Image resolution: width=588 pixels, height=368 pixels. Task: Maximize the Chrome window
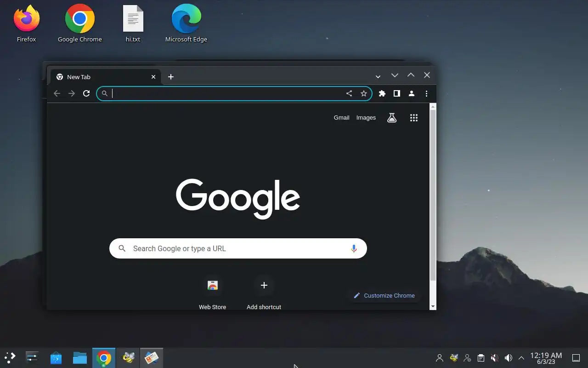pyautogui.click(x=411, y=75)
